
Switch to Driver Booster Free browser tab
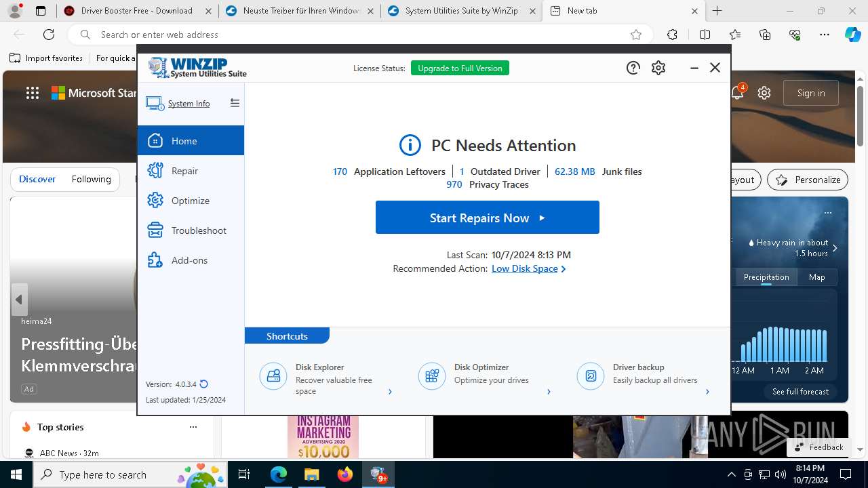(136, 11)
